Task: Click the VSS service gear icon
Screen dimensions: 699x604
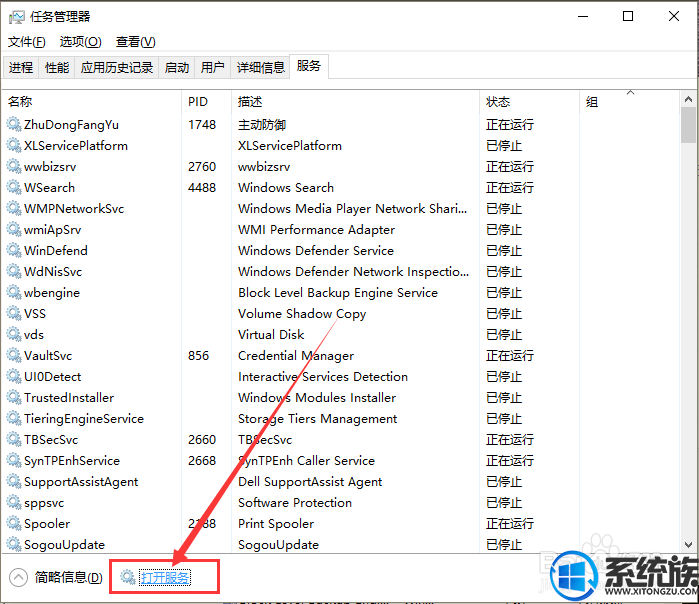Action: (14, 313)
